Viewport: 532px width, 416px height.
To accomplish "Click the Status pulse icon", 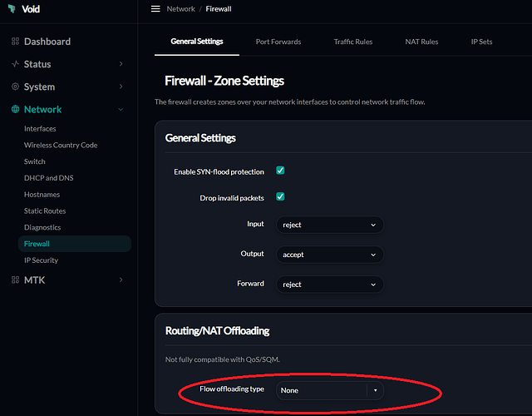I will 15,64.
